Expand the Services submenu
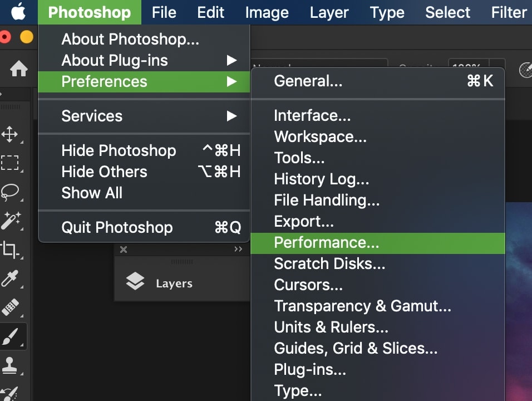 click(144, 116)
